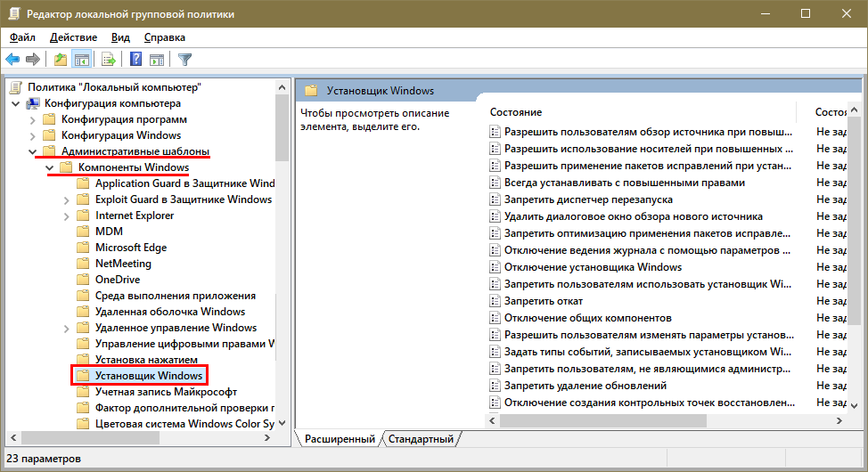Open the Вид menu
This screenshot has height=472, width=868.
(120, 37)
